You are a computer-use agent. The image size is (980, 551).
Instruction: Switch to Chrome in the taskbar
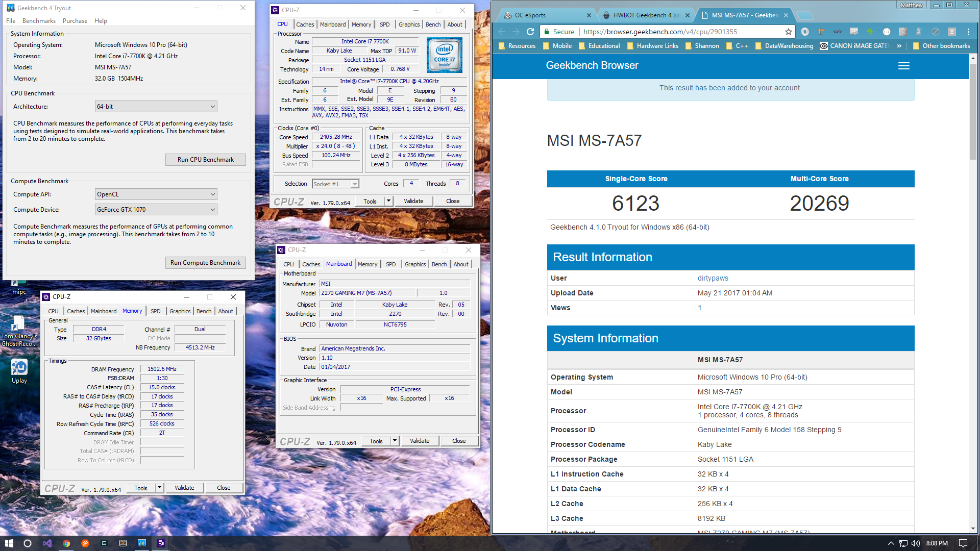point(66,543)
